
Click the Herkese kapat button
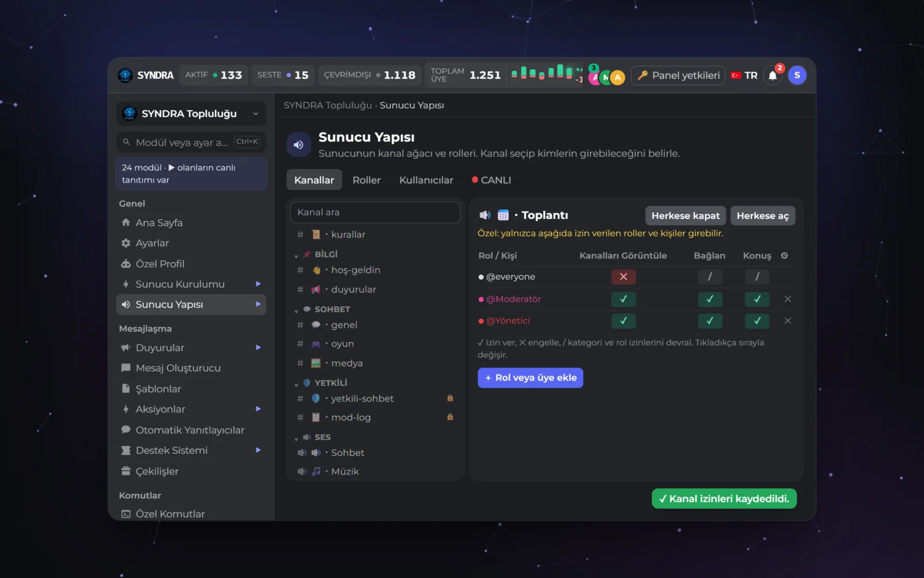[685, 216]
